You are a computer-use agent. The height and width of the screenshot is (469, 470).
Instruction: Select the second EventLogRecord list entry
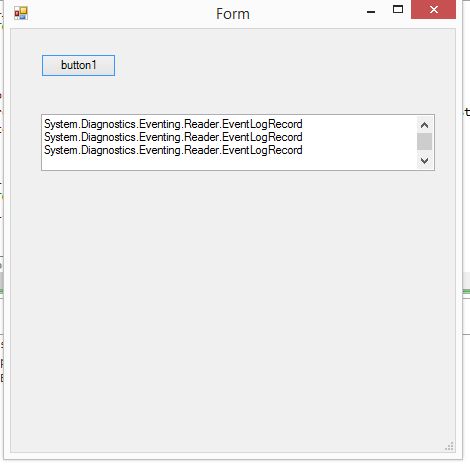(x=173, y=137)
